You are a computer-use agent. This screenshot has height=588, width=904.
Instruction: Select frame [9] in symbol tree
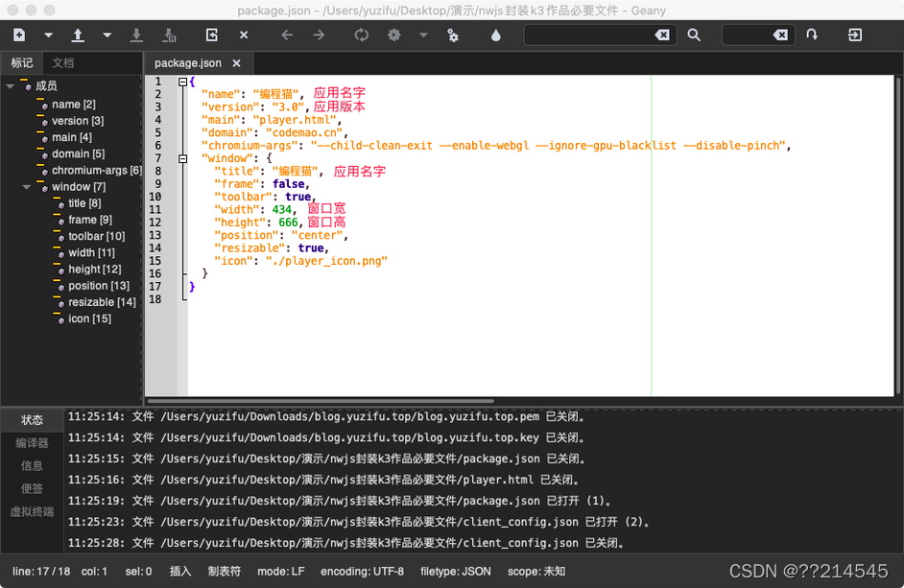click(90, 220)
